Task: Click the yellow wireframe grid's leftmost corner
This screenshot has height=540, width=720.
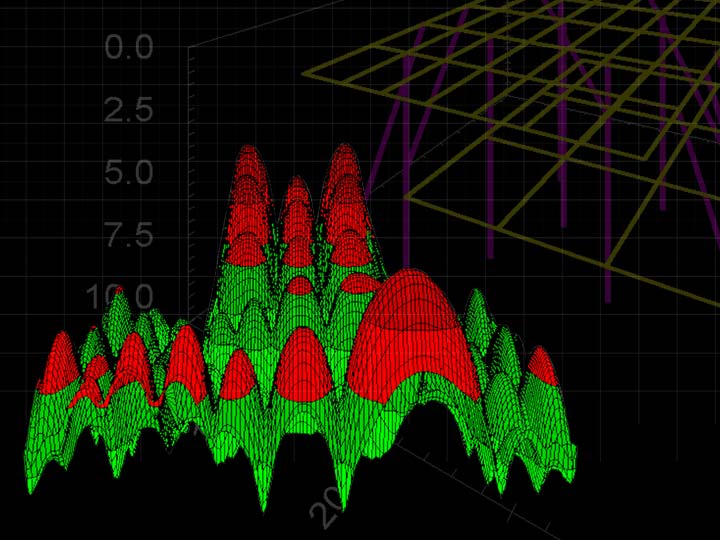Action: [x=306, y=73]
